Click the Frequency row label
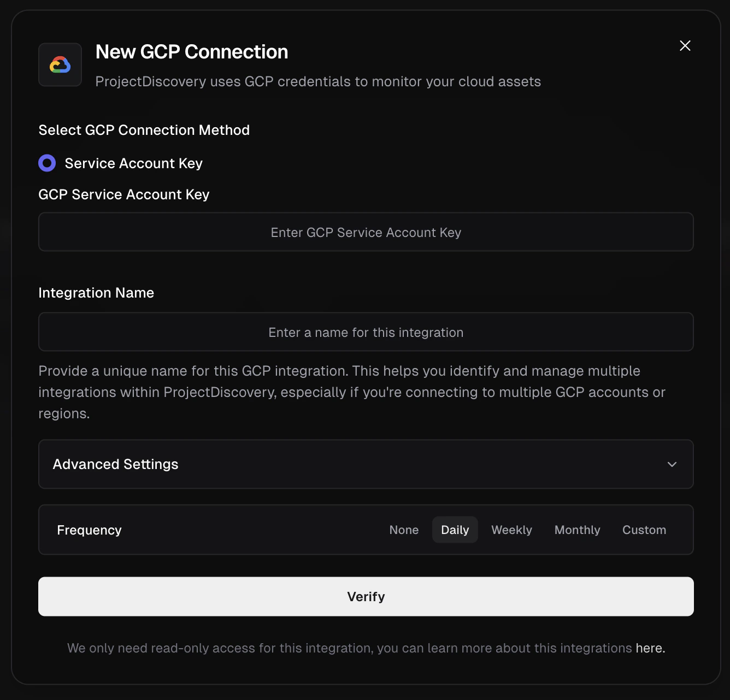The width and height of the screenshot is (730, 700). coord(89,530)
